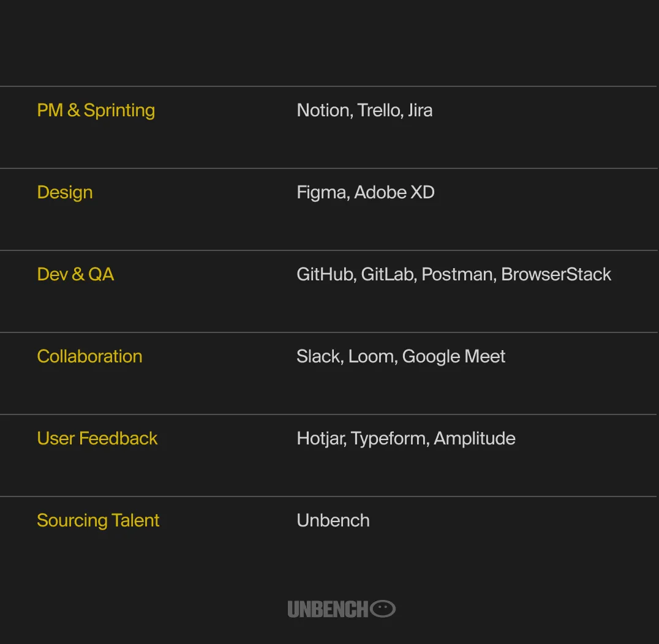Click 'Unbench' in Sourcing Talent row
659x644 pixels.
333,520
